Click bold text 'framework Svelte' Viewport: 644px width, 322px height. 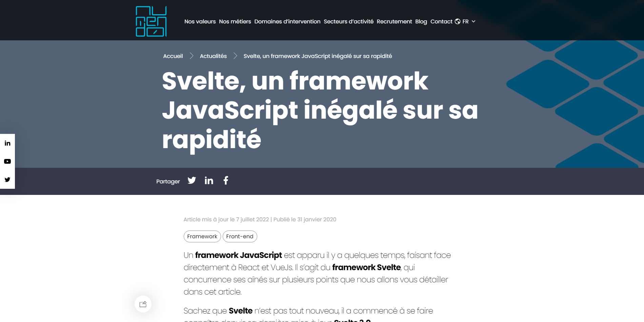click(366, 267)
